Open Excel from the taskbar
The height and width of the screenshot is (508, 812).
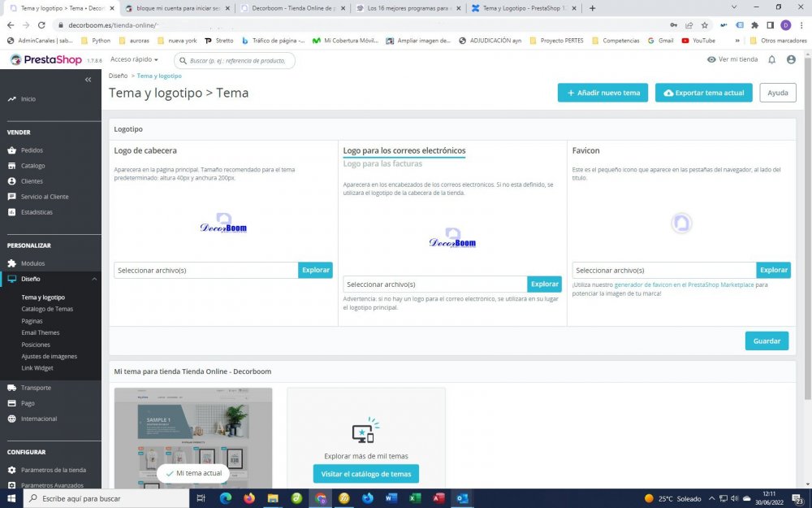point(415,499)
